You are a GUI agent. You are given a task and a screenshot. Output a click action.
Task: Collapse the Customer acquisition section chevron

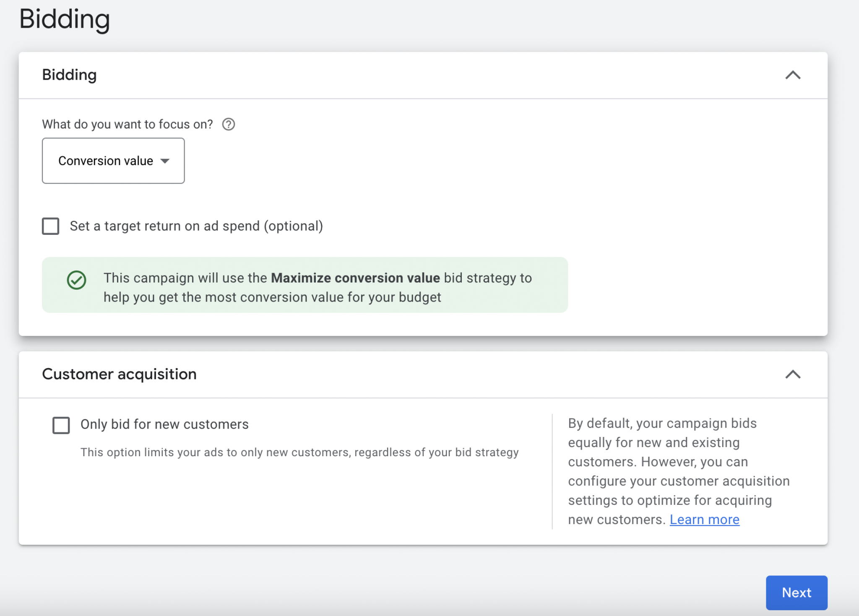(792, 374)
